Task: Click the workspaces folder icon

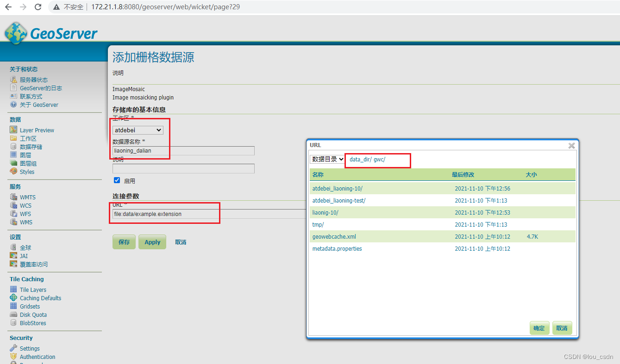Action: point(13,138)
